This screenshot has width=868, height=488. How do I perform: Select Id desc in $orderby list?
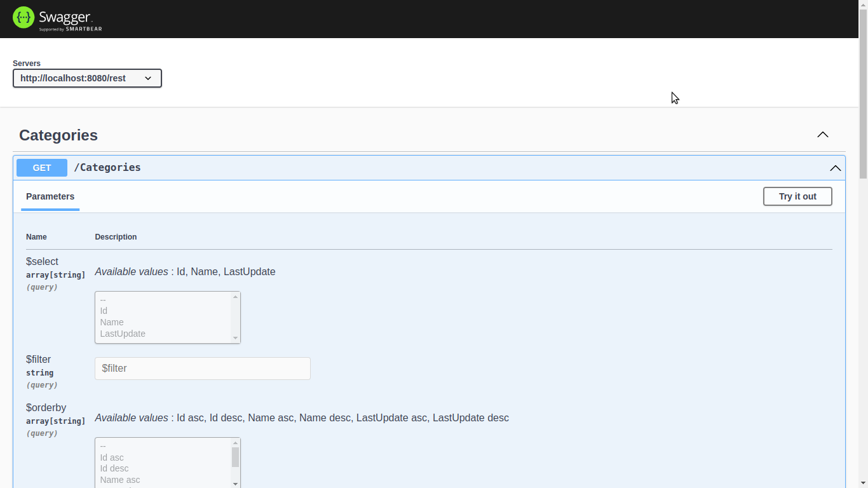click(x=114, y=468)
